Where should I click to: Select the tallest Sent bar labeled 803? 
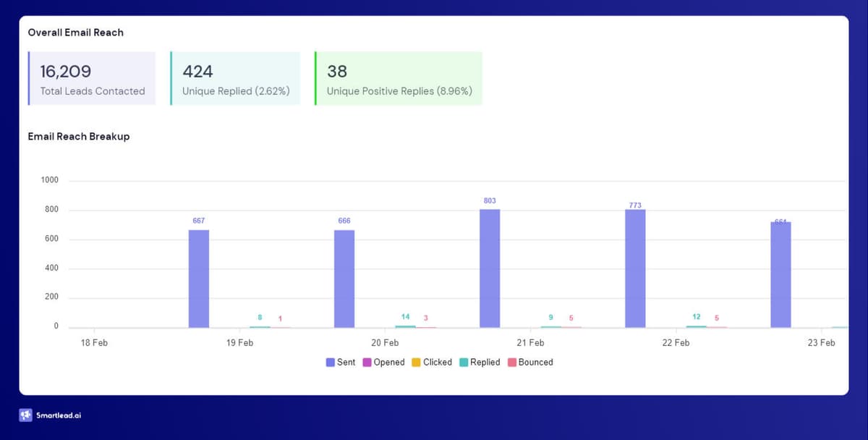click(490, 268)
